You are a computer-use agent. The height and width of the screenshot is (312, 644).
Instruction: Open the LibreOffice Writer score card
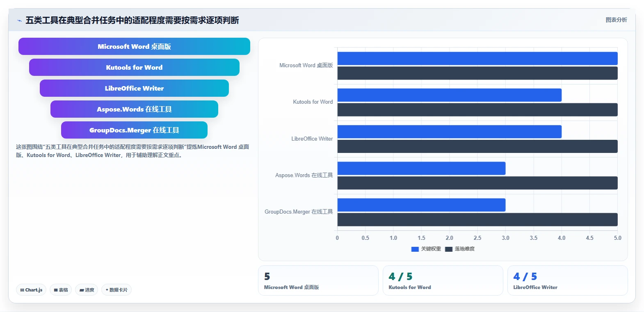click(568, 280)
